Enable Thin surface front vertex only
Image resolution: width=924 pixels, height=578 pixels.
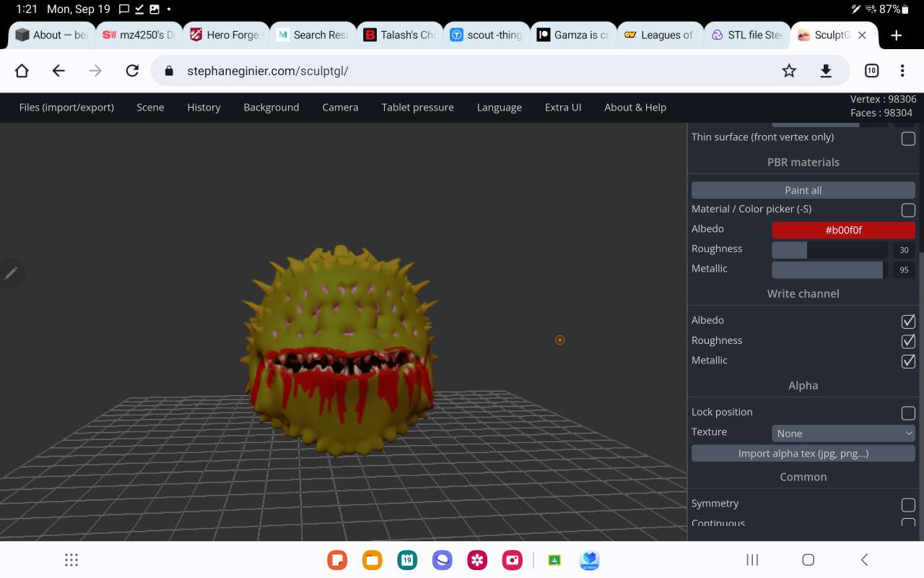(908, 138)
